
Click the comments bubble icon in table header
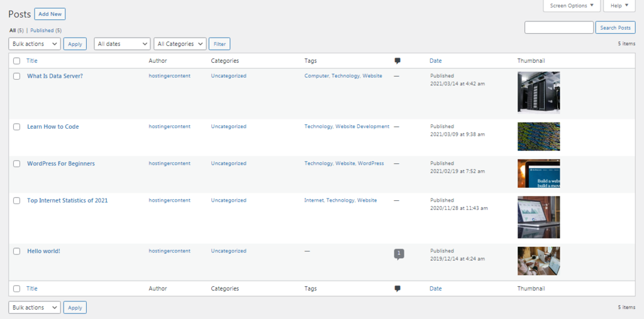(397, 61)
